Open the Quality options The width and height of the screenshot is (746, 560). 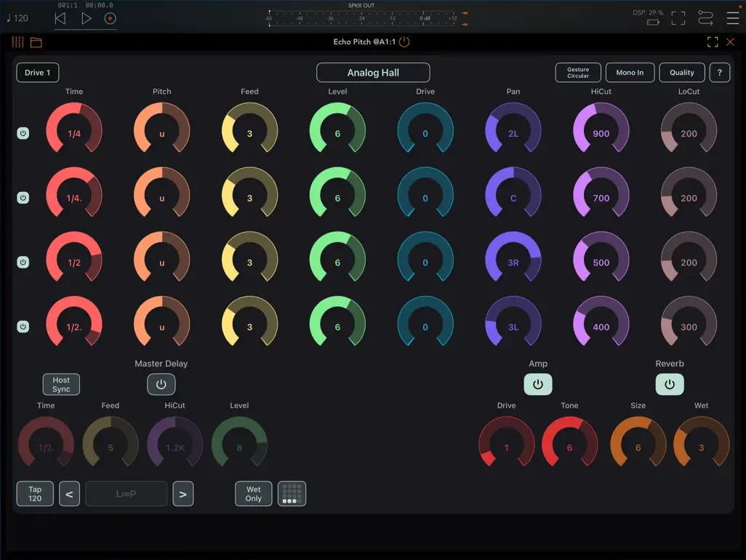[x=682, y=72]
